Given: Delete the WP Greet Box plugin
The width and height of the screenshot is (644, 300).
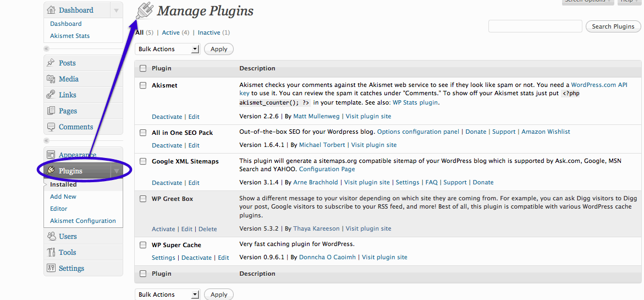Looking at the screenshot, I should [x=208, y=230].
